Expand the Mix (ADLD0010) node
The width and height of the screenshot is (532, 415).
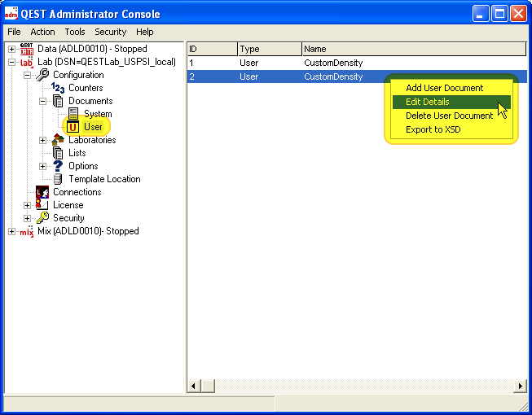click(11, 231)
